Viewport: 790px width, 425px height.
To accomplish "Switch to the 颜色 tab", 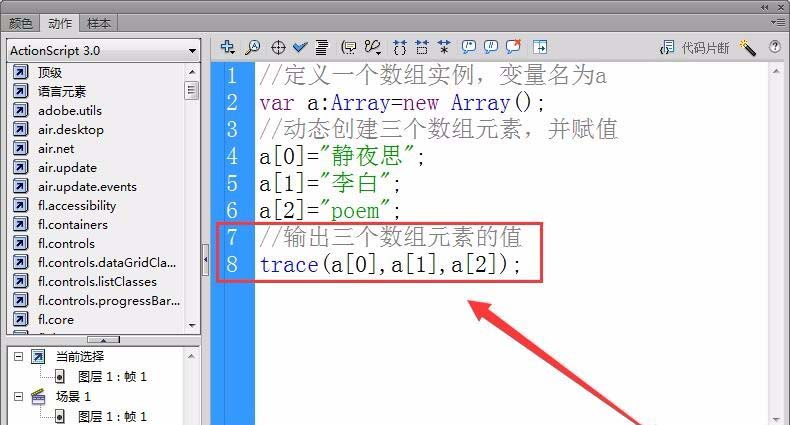I will 21,23.
